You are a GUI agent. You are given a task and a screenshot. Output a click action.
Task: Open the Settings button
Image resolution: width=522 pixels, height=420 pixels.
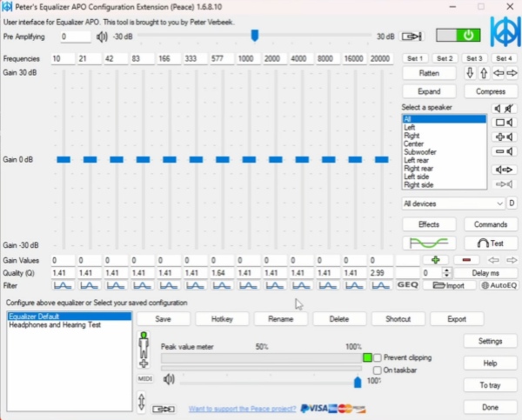pos(491,341)
